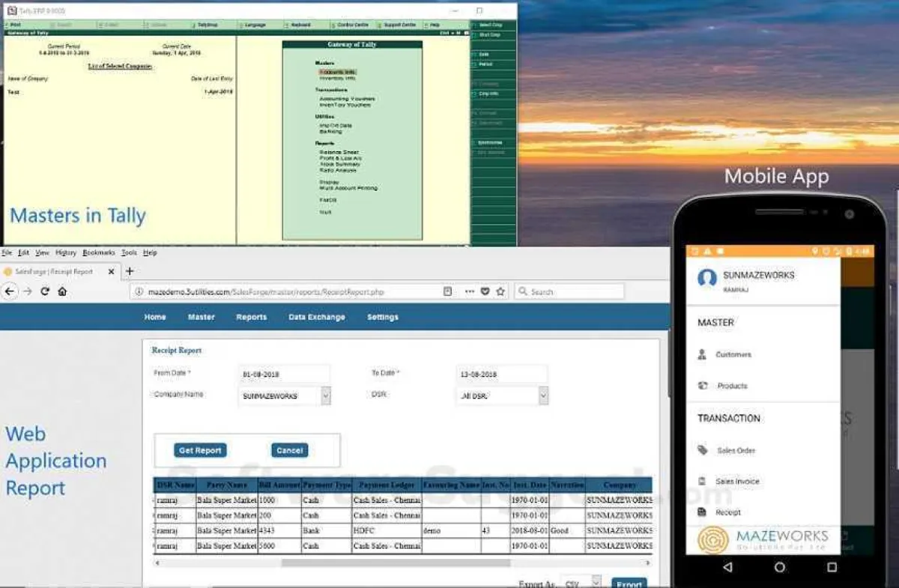Open the Pocket shield icon in address bar

(x=485, y=291)
